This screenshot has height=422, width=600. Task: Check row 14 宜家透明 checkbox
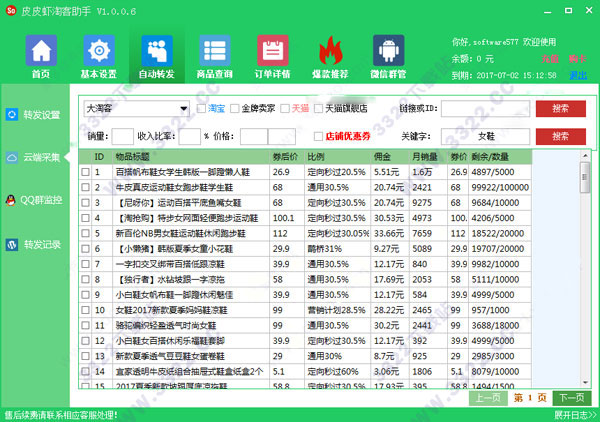point(85,371)
